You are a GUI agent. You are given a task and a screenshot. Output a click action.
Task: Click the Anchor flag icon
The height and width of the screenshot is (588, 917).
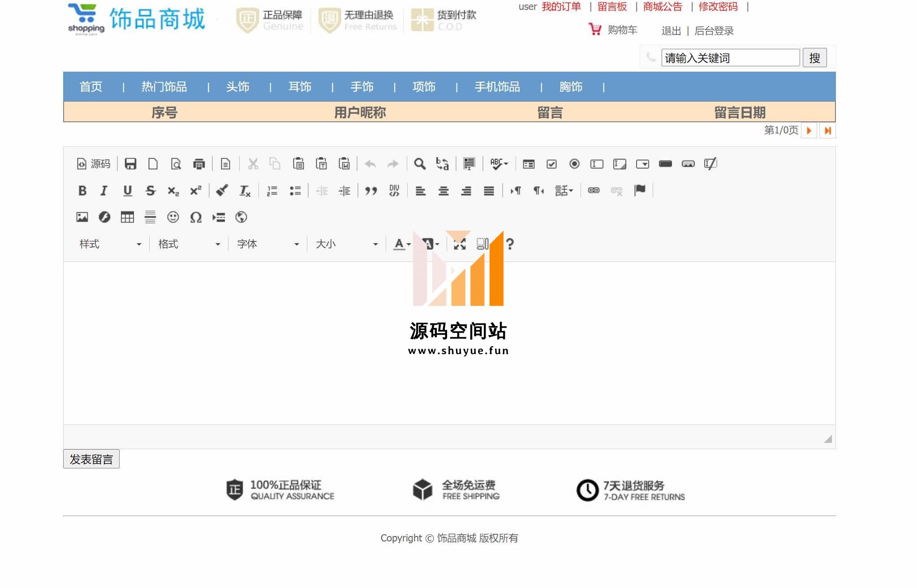[x=640, y=191]
